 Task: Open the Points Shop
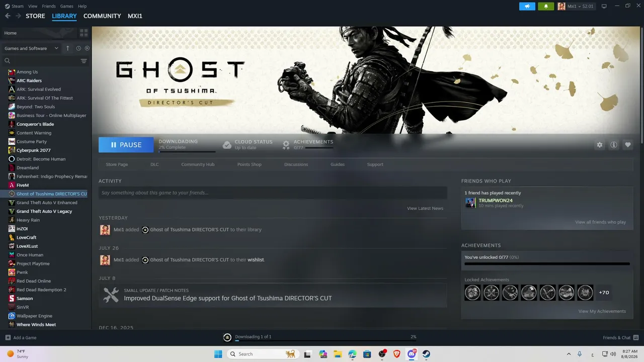pyautogui.click(x=249, y=164)
